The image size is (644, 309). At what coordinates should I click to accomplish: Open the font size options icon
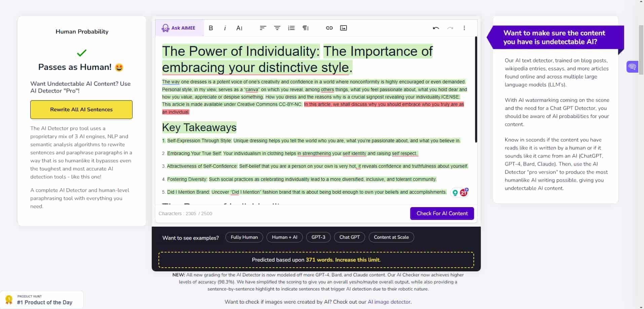pos(239,28)
